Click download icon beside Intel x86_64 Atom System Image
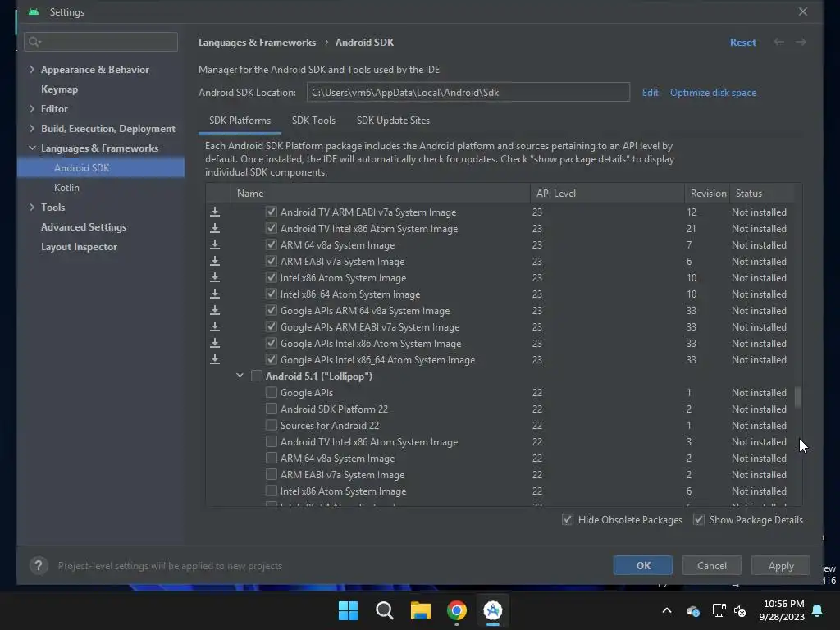This screenshot has height=630, width=840. [215, 294]
